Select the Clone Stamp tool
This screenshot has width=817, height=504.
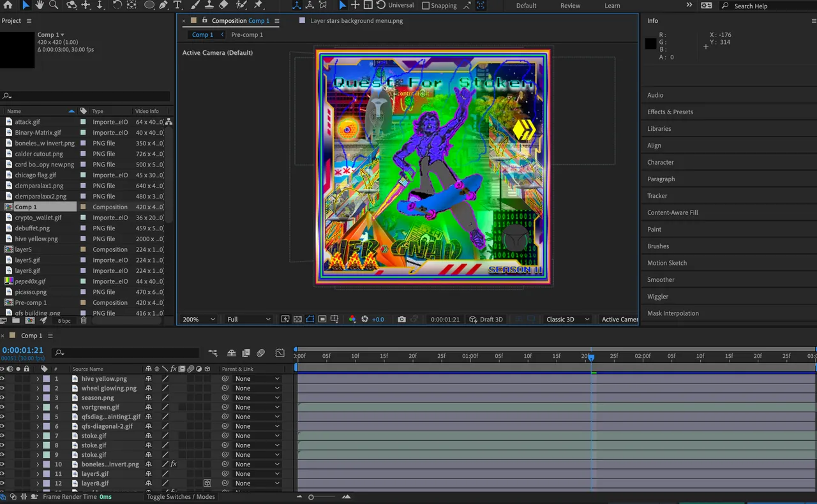coord(209,5)
